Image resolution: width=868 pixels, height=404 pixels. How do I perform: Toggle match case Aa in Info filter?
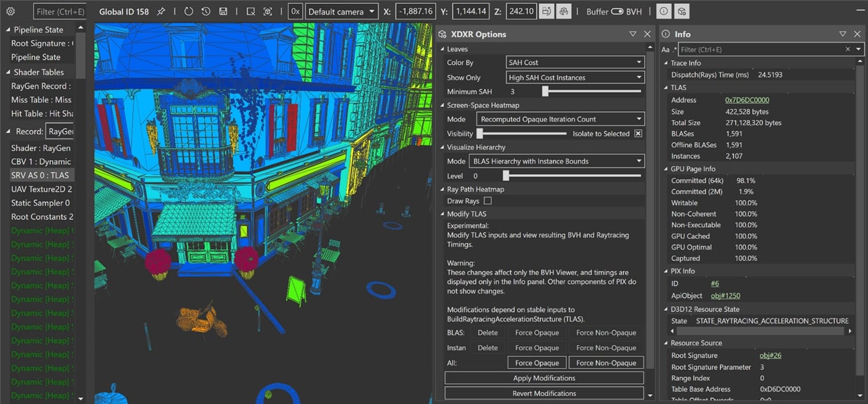pos(665,50)
